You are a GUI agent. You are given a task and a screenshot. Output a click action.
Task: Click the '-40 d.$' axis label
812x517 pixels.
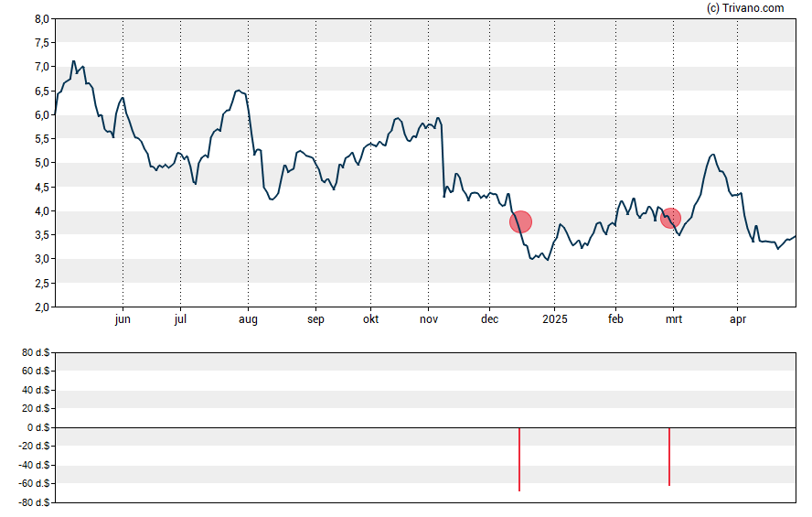[x=35, y=465]
